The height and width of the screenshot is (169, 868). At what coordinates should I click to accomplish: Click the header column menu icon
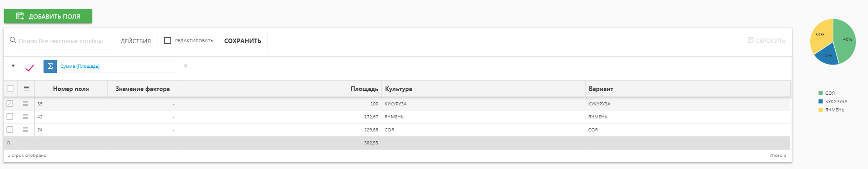(26, 88)
